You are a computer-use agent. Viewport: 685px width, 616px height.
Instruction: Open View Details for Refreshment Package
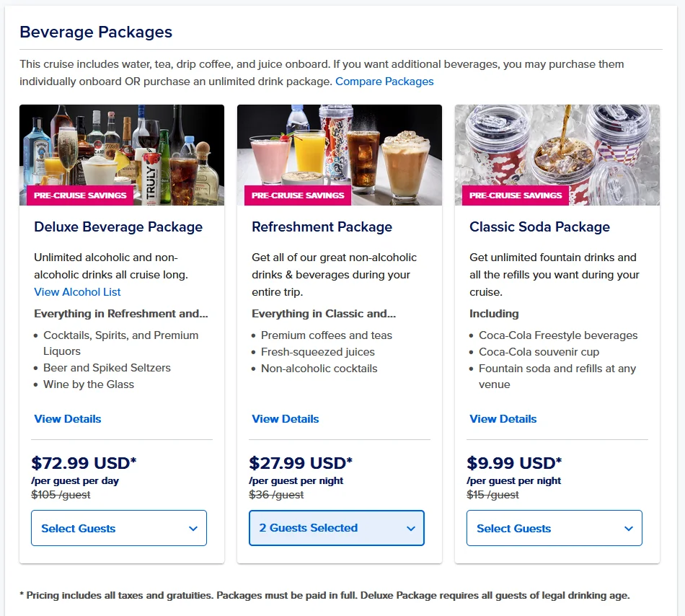[285, 418]
